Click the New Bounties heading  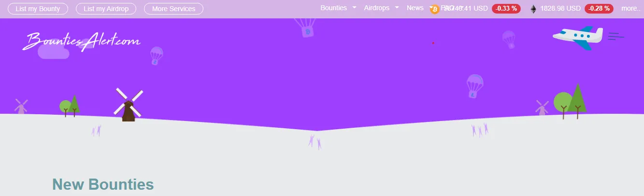coord(103,184)
